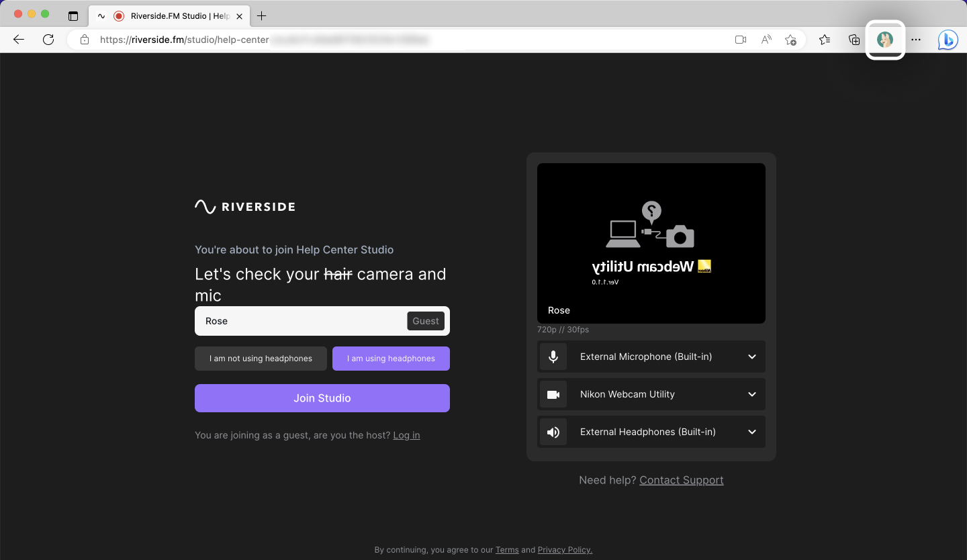Open the tab actions menu icon
The image size is (967, 560).
coord(73,15)
